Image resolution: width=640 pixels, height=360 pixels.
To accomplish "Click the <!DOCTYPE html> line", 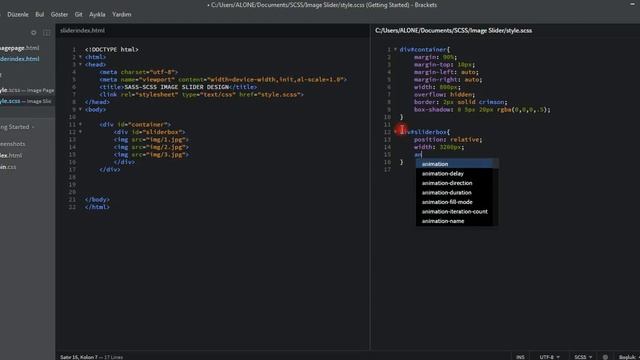I will tap(111, 49).
